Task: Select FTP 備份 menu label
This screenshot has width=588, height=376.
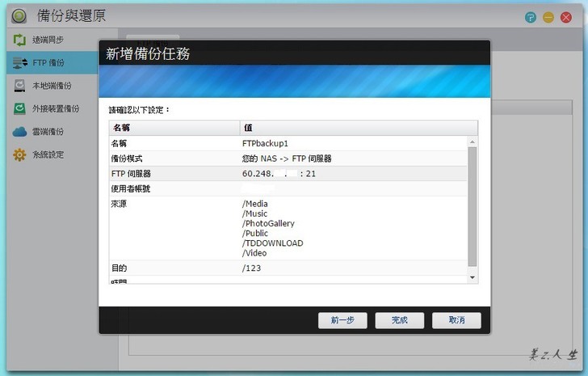Action: 48,63
